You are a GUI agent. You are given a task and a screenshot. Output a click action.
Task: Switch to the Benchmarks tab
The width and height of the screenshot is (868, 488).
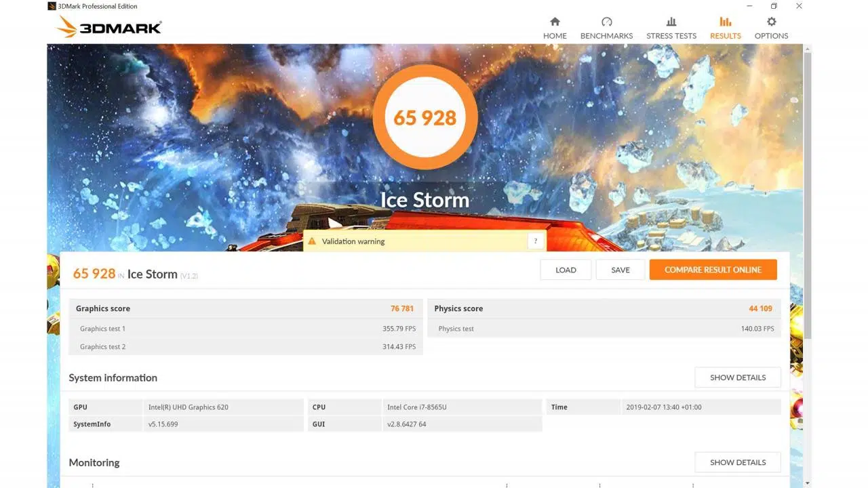(606, 28)
